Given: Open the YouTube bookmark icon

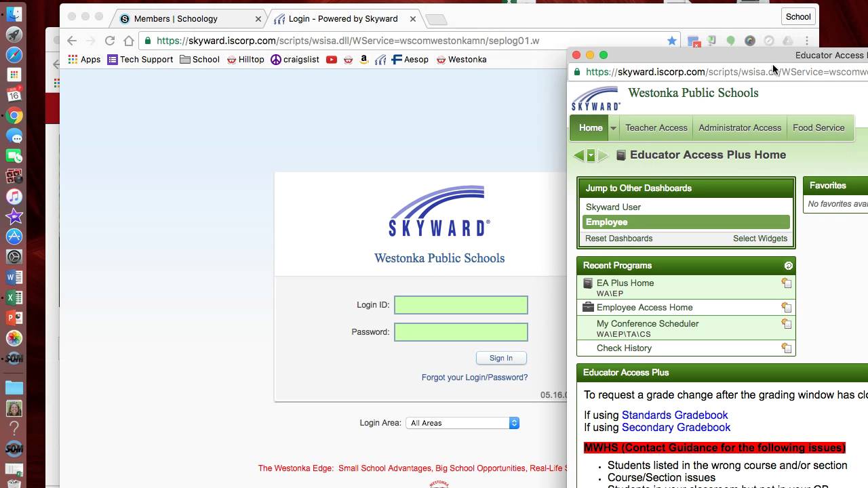Looking at the screenshot, I should coord(332,60).
